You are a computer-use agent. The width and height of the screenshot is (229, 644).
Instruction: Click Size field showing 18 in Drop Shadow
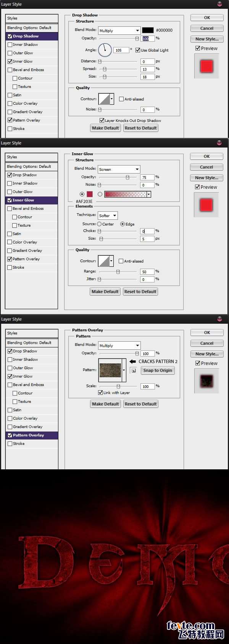pyautogui.click(x=148, y=77)
